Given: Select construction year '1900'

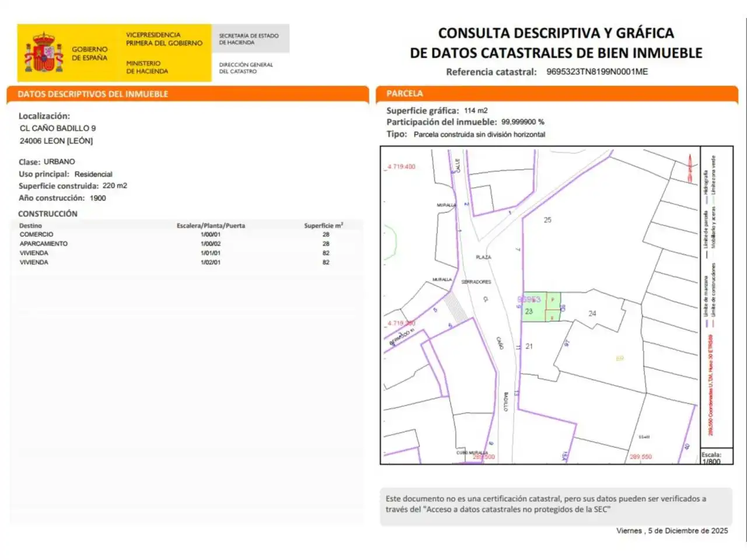Looking at the screenshot, I should [98, 198].
